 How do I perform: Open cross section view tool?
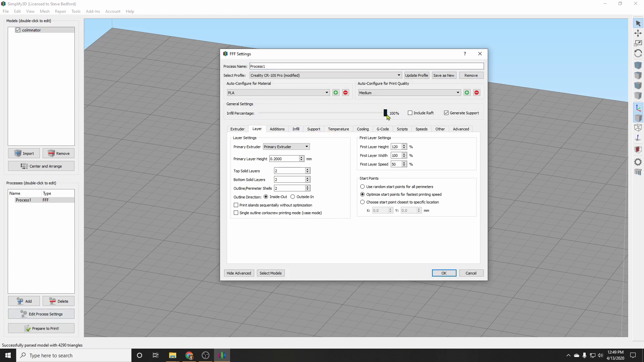click(x=638, y=149)
